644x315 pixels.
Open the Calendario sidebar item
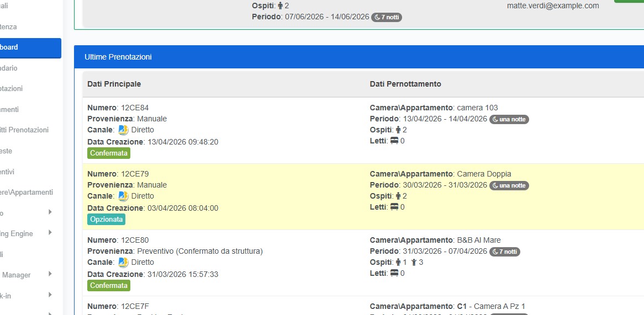11,68
